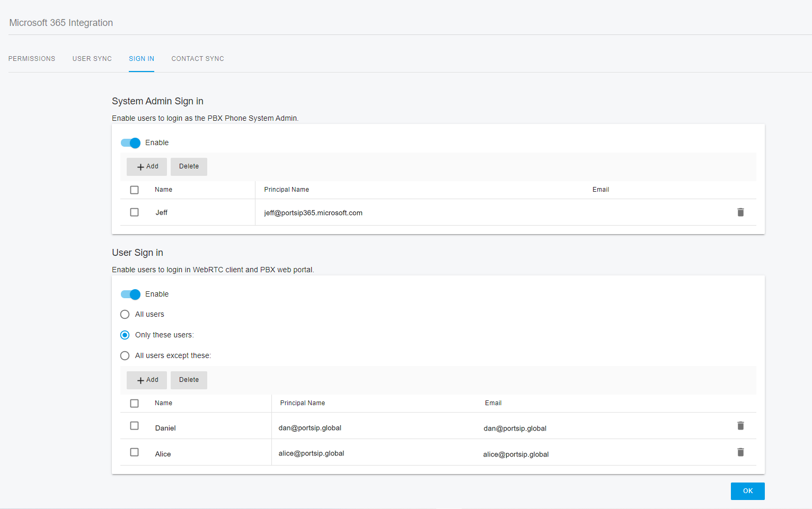Click the trash icon in Alice's row

(740, 452)
